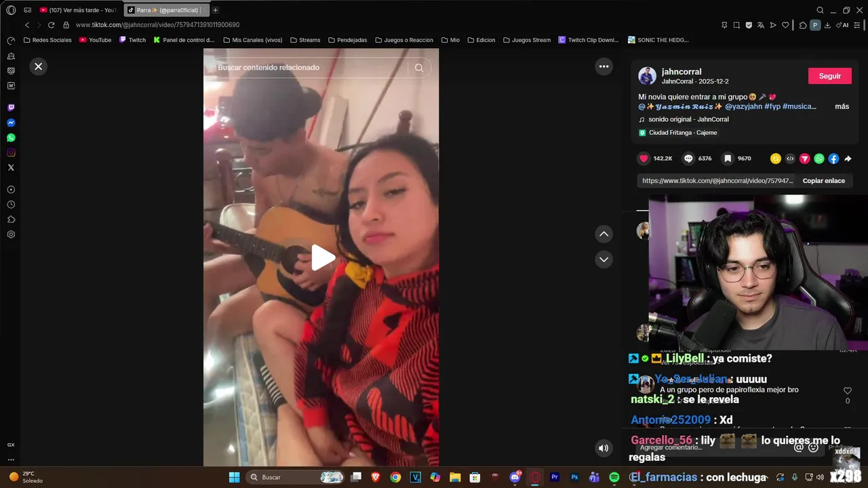Open the Redes Sociales bookmark folder
Viewport: 868px width, 488px height.
pos(47,40)
